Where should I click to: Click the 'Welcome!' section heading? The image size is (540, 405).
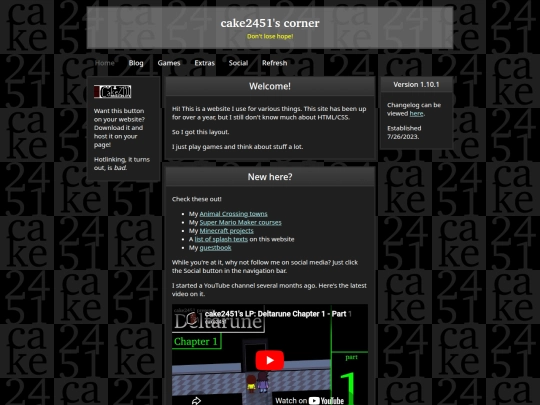tap(270, 86)
